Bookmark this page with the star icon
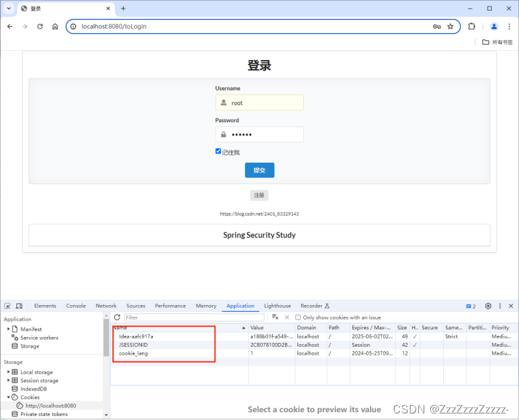This screenshot has height=420, width=519. pyautogui.click(x=450, y=27)
